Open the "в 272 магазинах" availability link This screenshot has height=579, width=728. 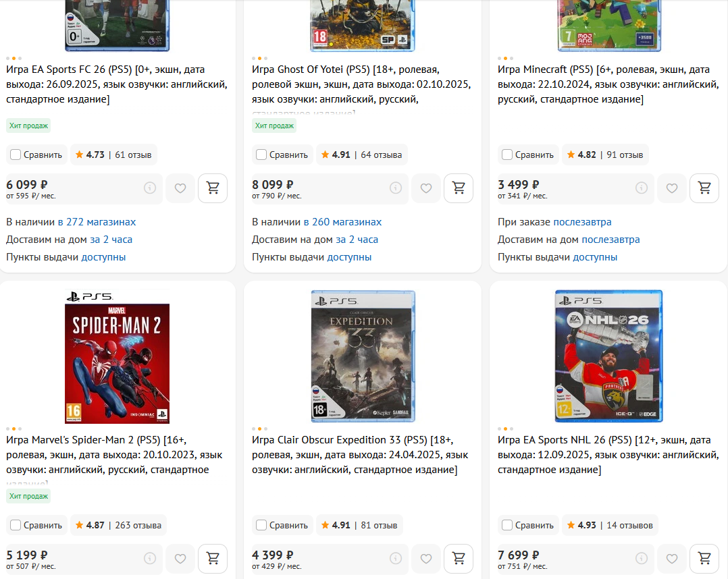(x=97, y=222)
